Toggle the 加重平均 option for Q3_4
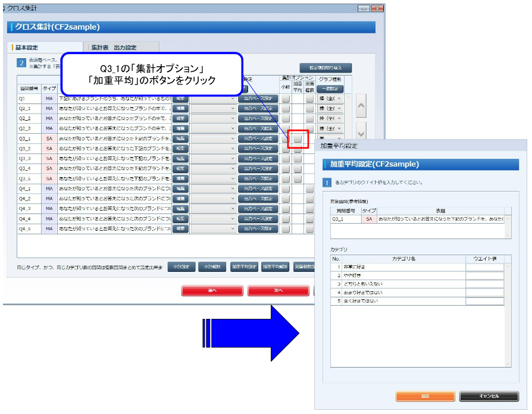 (298, 169)
